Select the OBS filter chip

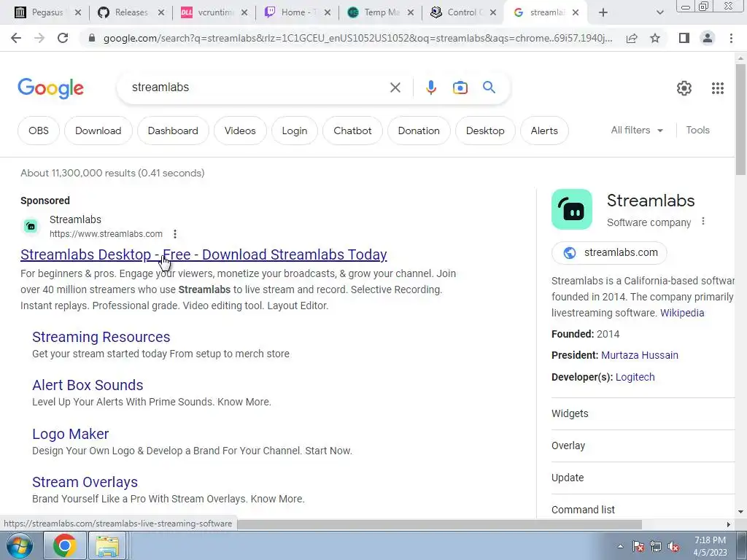click(39, 131)
